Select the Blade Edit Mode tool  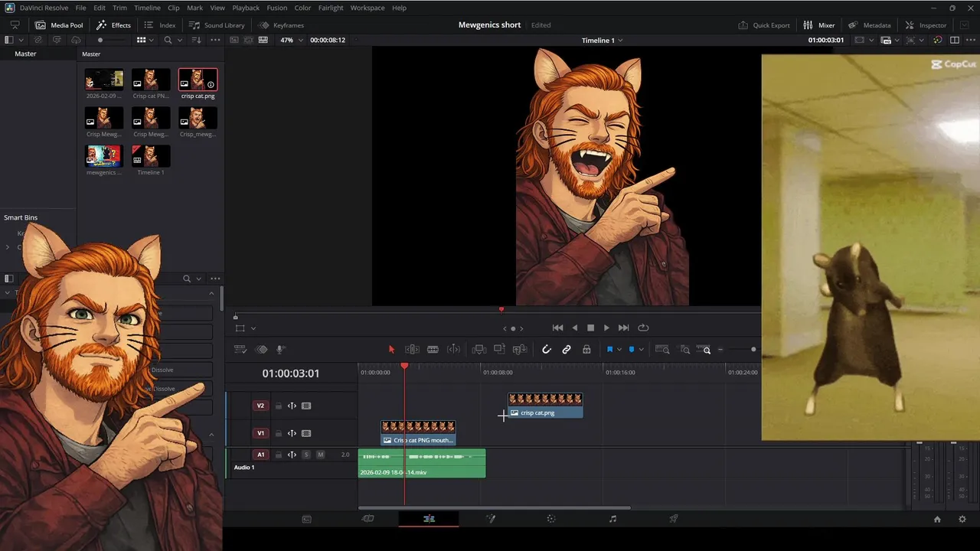433,349
